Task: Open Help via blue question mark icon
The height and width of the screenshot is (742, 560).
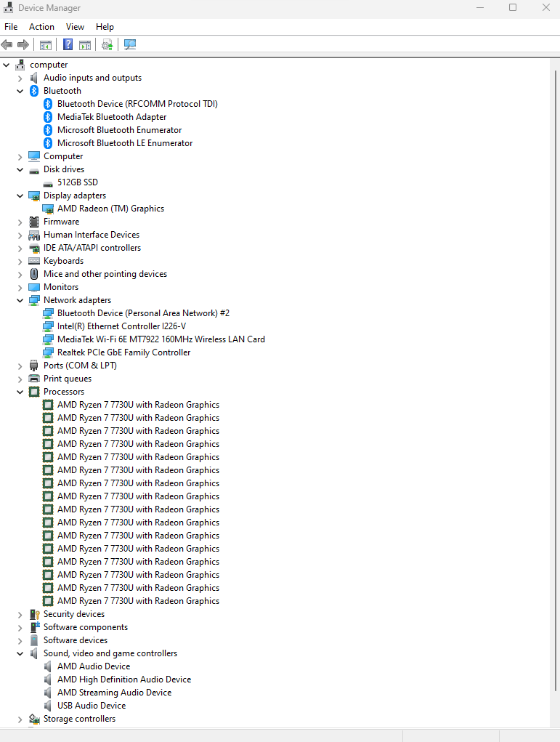Action: click(x=68, y=45)
